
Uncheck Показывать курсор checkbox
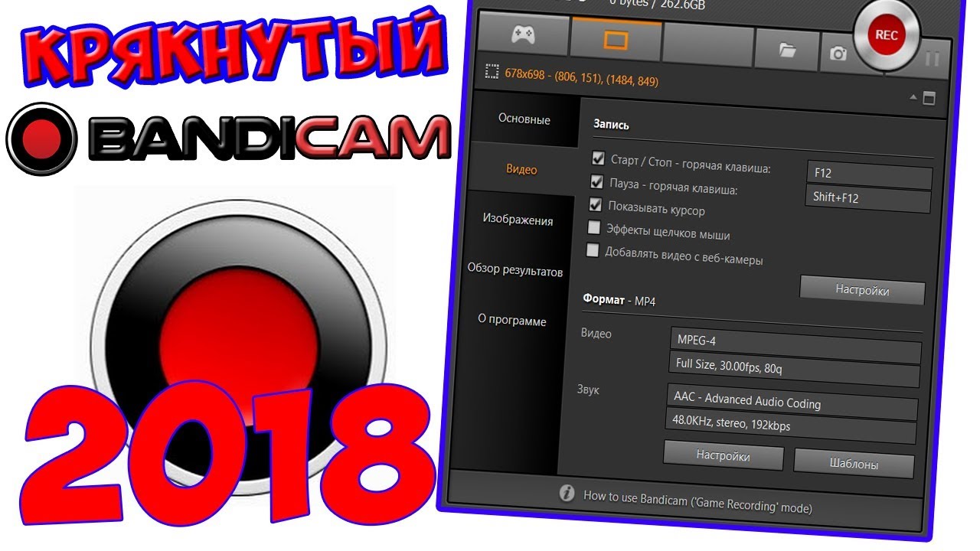tap(595, 205)
